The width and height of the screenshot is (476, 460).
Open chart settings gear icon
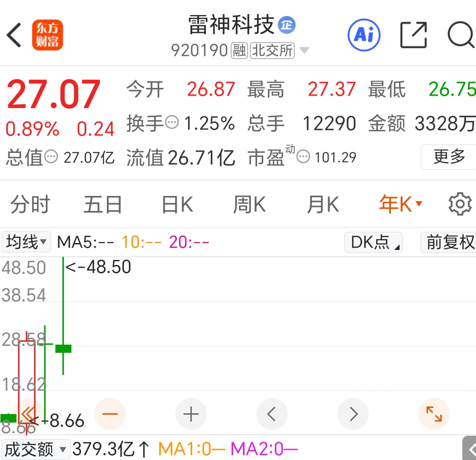tap(460, 204)
